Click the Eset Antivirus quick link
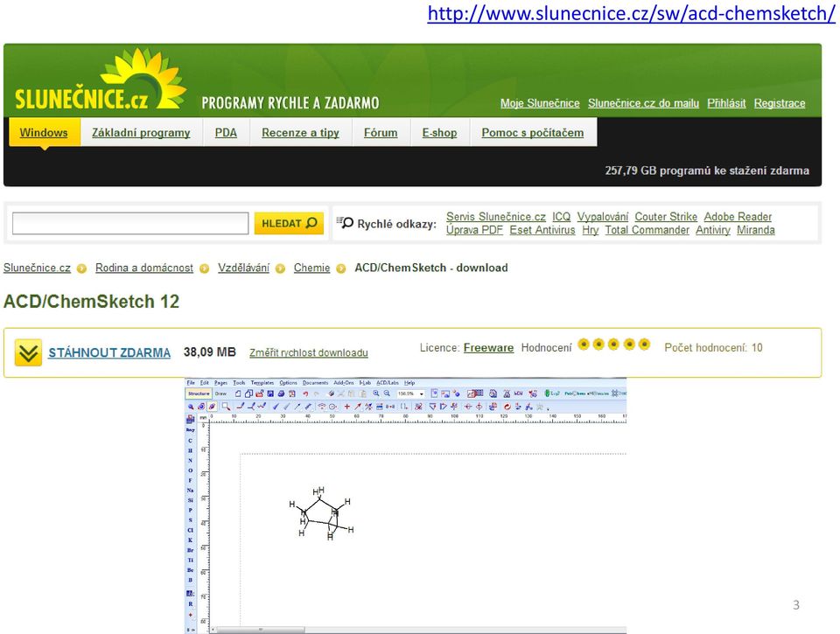 (x=542, y=230)
